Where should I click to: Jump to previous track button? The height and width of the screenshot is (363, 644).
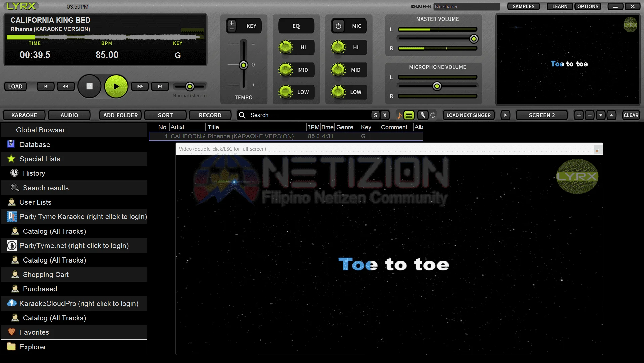[x=45, y=86]
